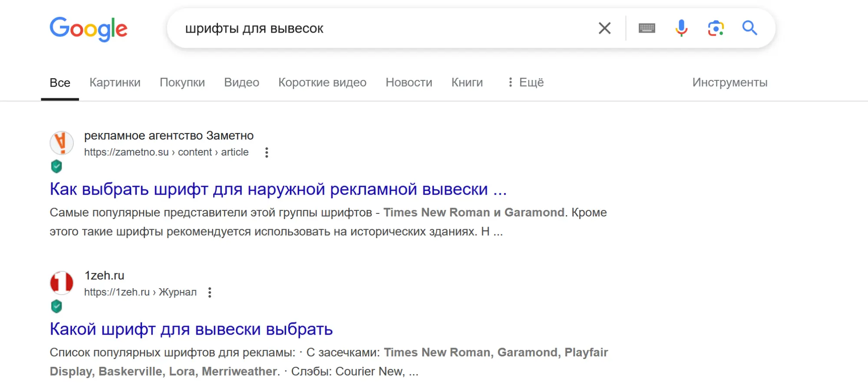Open the Видео tab
The height and width of the screenshot is (389, 868).
coord(241,83)
